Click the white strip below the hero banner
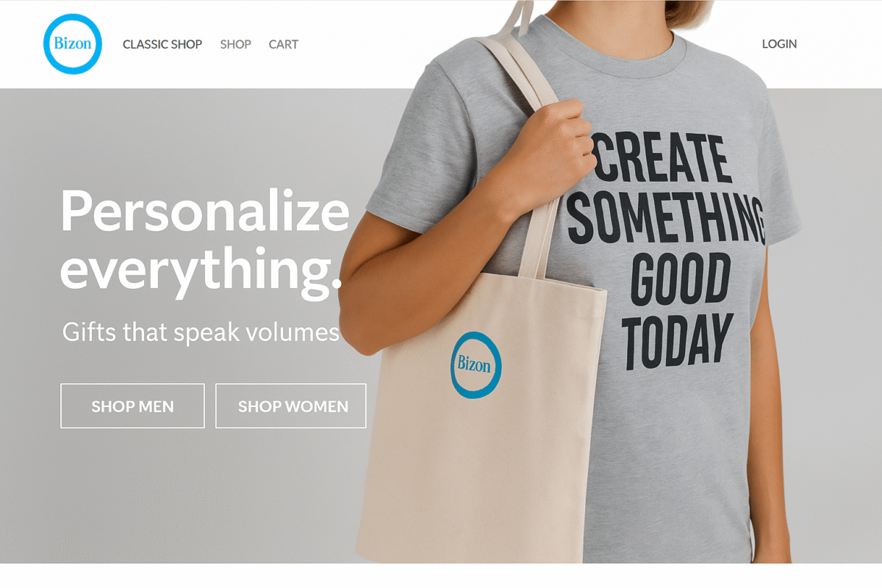The image size is (882, 588). 441,576
